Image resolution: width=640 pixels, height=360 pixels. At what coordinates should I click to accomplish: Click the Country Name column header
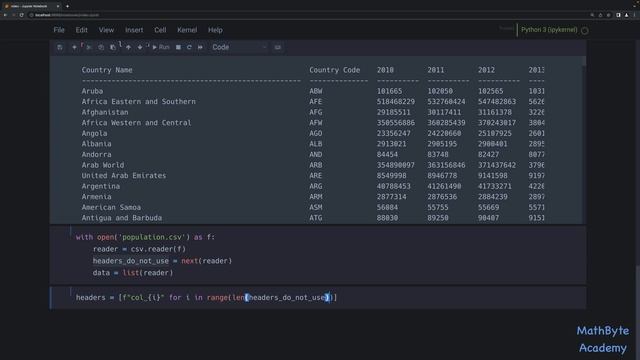[107, 70]
